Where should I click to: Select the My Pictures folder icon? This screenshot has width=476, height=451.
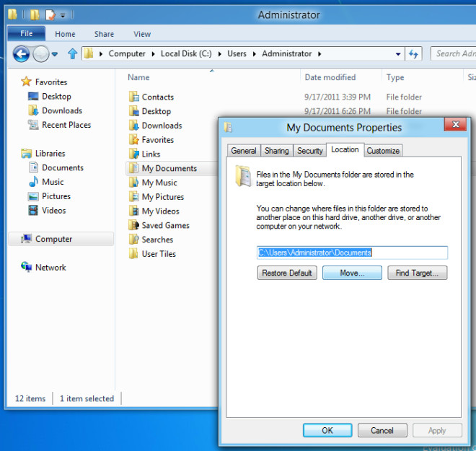coord(133,197)
